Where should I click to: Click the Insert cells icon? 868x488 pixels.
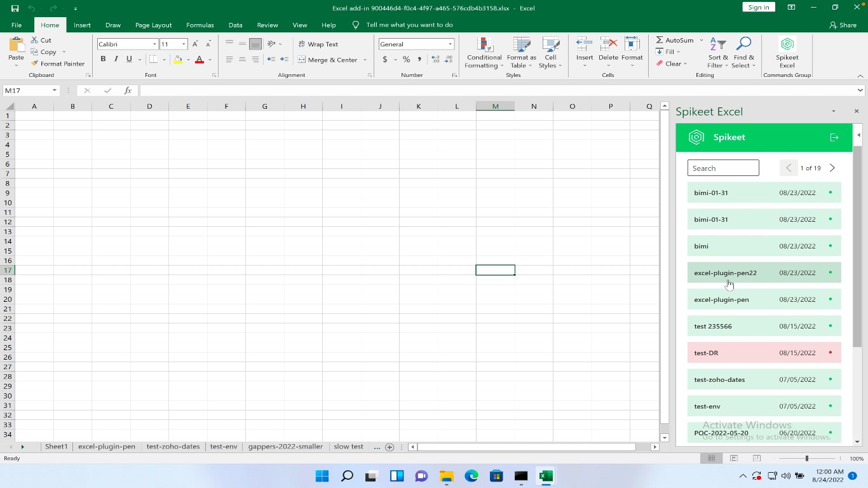(x=584, y=44)
